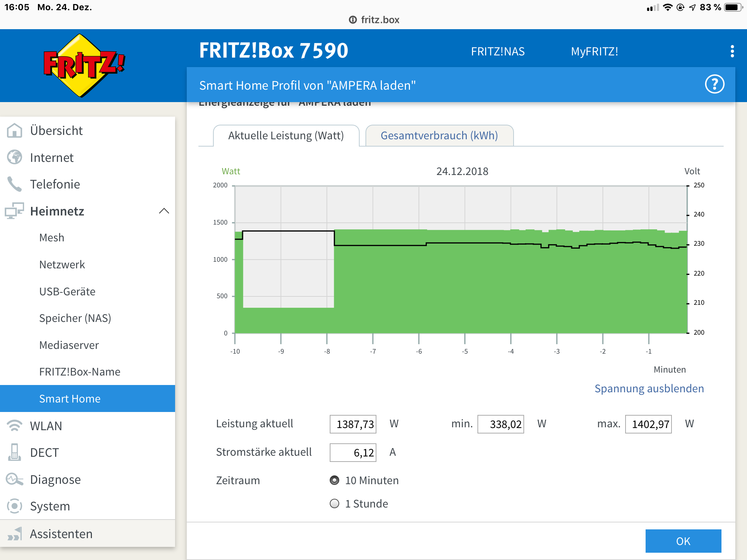Click the FRITZ! logo
The image size is (747, 560).
point(85,66)
